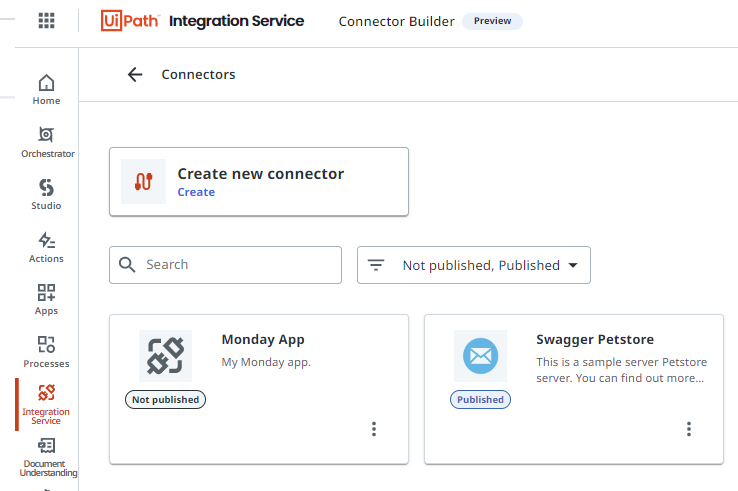
Task: Click the Integration Service header text
Action: coord(237,21)
